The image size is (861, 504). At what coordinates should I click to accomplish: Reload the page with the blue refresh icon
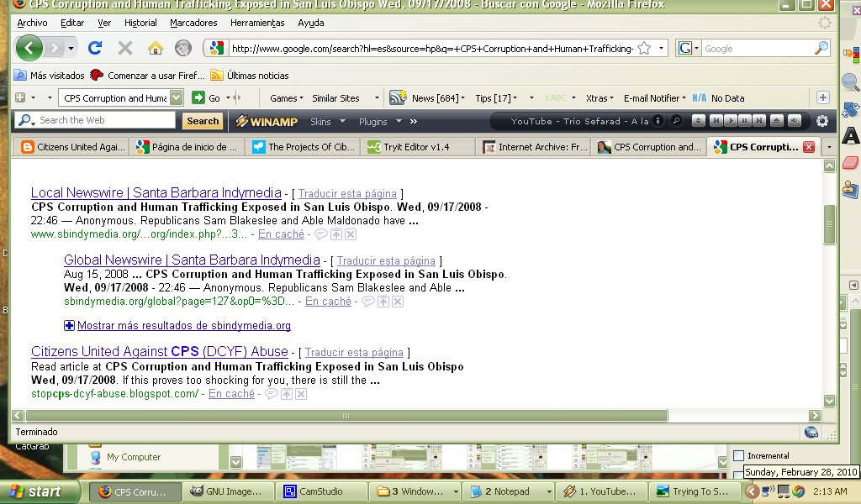(94, 48)
